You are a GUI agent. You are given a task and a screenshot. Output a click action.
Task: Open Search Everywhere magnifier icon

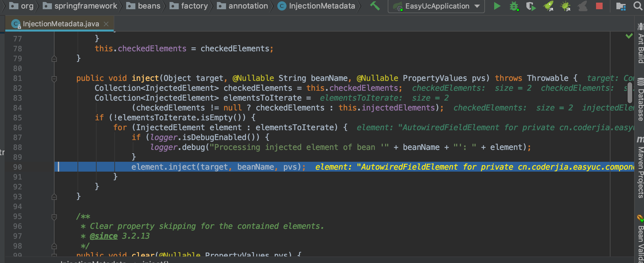tap(638, 6)
